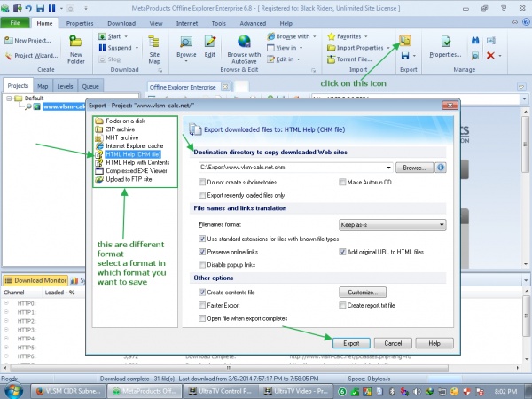Enable Do not create subdirectories

point(202,182)
